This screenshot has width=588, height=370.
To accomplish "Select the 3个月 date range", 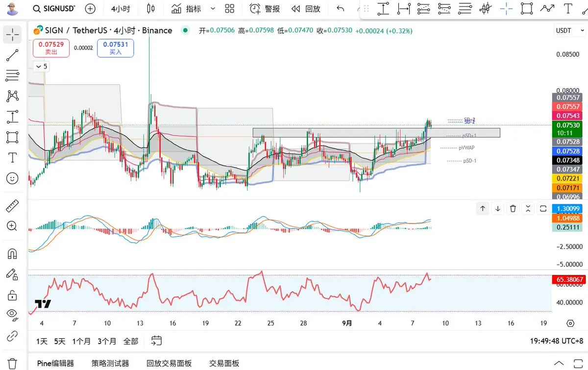I will coord(107,341).
